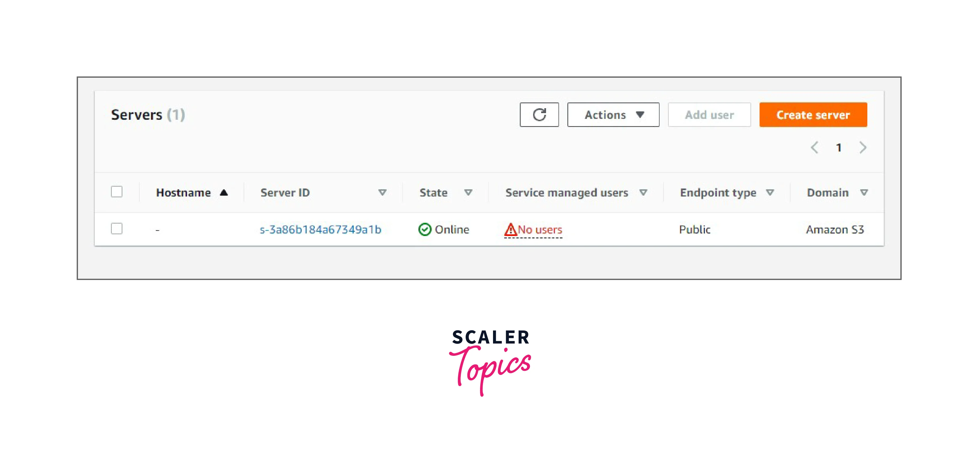Viewport: 980px width, 449px height.
Task: Open server s-3a86b184a67349a1b link
Action: tap(320, 229)
